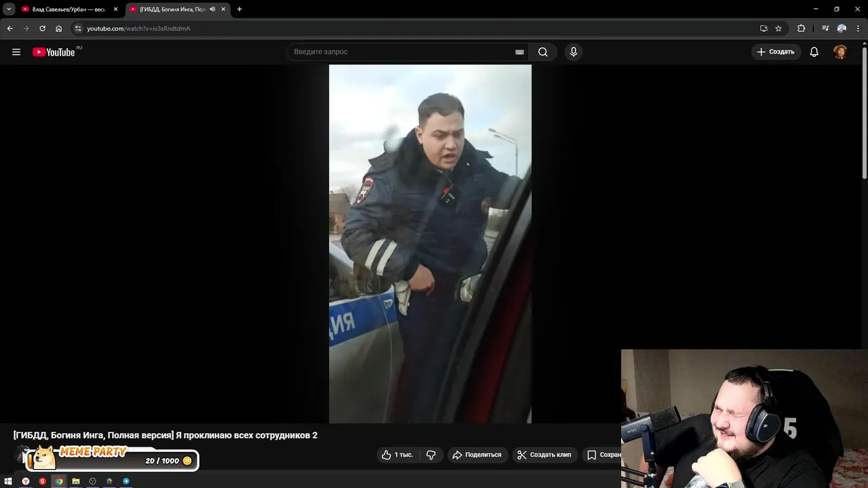Dislike the video with thumbs down
868x488 pixels.
431,455
